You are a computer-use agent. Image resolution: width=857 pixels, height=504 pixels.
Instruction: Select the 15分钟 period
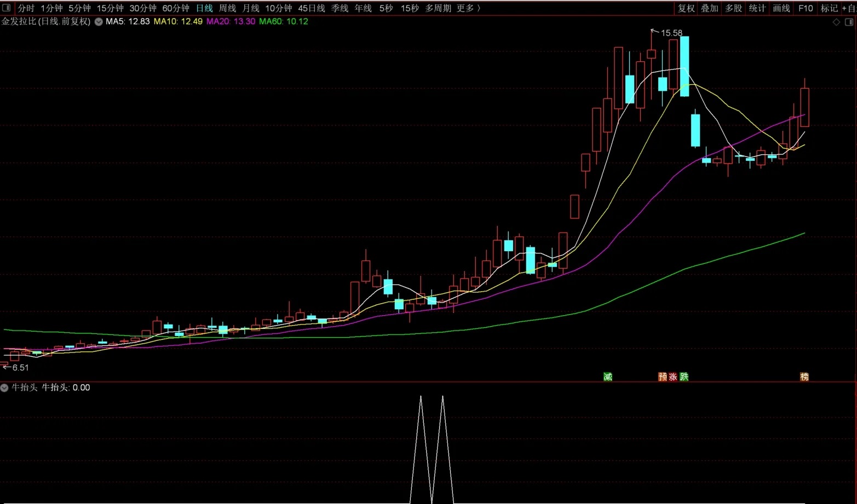pos(110,8)
